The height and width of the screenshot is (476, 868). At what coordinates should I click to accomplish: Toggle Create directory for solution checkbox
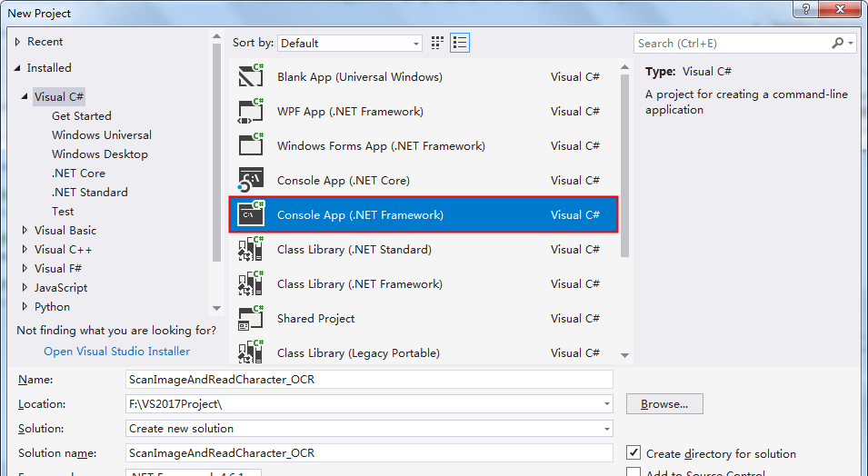coord(634,452)
